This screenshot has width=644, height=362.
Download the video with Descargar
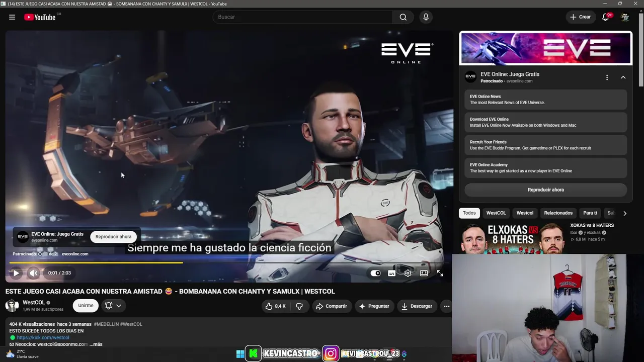coord(417,306)
